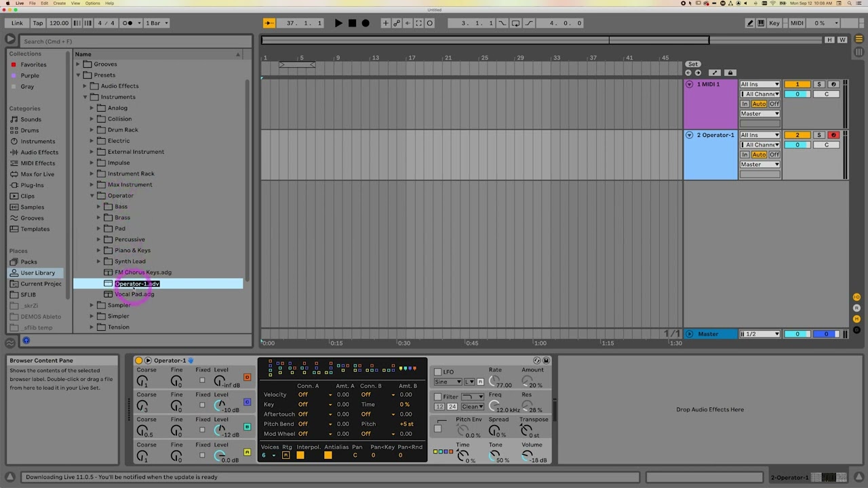This screenshot has width=868, height=488.
Task: Expand the Sampler folder
Action: coord(92,306)
